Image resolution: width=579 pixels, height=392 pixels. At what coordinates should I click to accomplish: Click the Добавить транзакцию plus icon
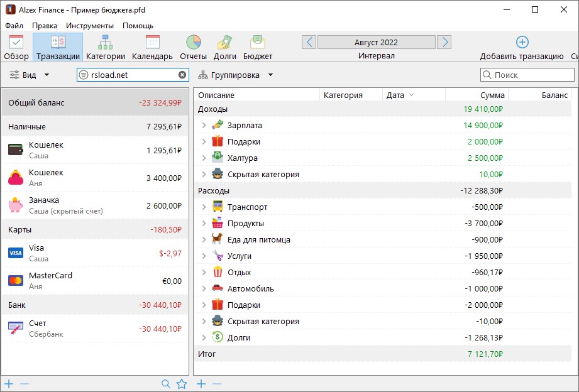click(522, 41)
